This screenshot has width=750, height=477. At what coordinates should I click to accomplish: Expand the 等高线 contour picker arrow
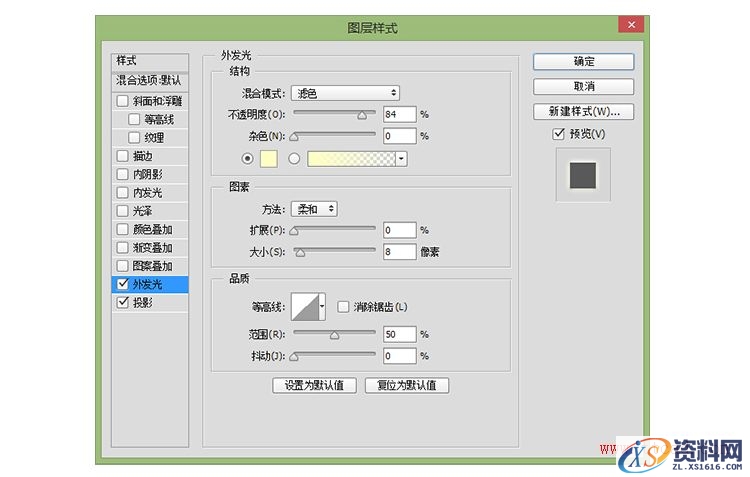pos(322,307)
